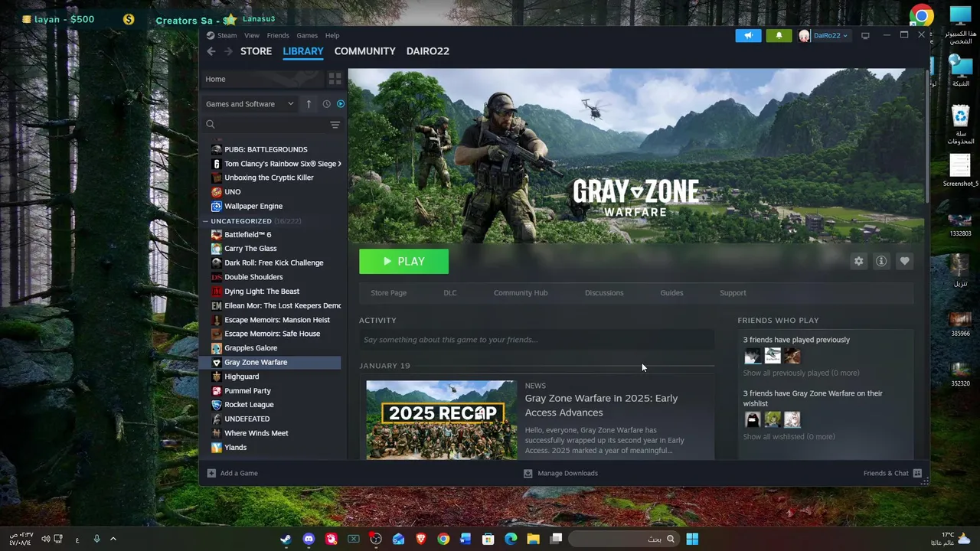
Task: Collapse the UNCATEGORIZED category
Action: pos(205,221)
